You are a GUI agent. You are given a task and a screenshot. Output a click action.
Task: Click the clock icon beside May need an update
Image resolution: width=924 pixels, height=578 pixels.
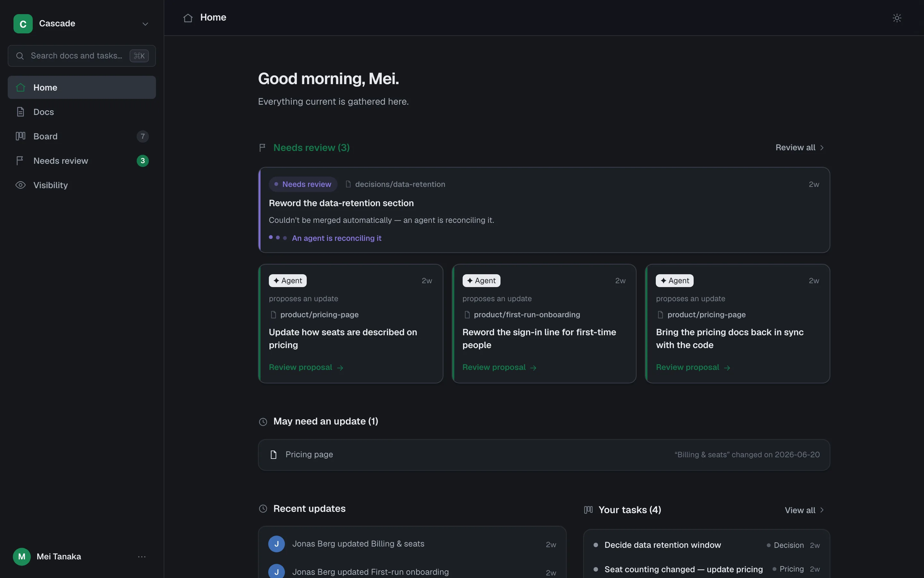[x=263, y=422]
